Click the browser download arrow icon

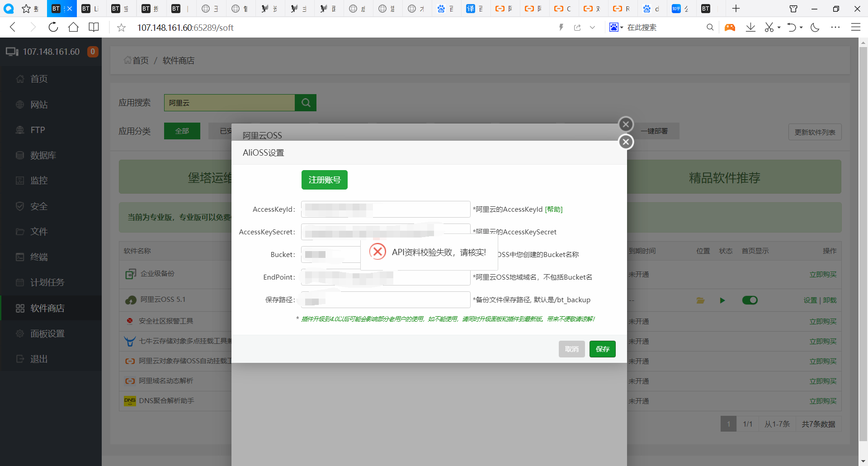click(x=750, y=27)
